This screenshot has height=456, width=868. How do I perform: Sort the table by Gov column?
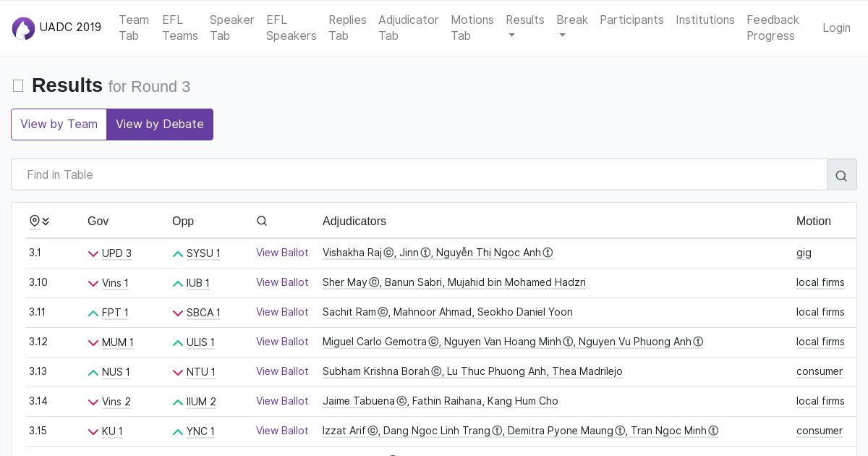98,221
